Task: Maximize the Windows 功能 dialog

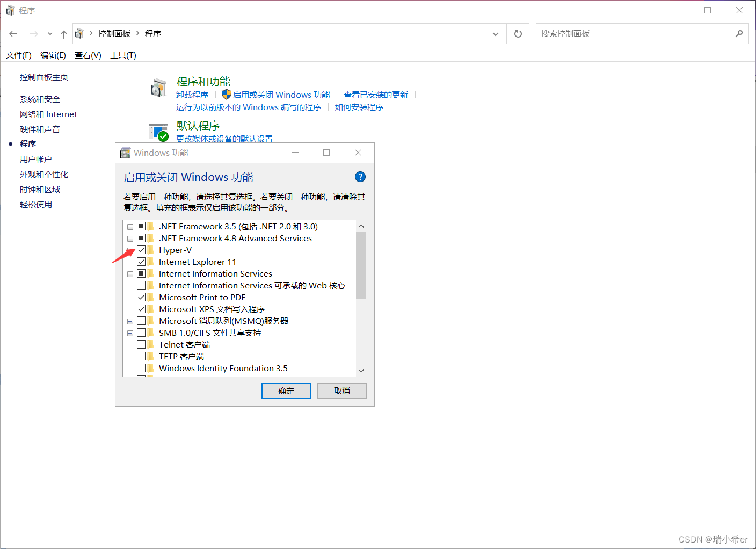Action: [326, 153]
